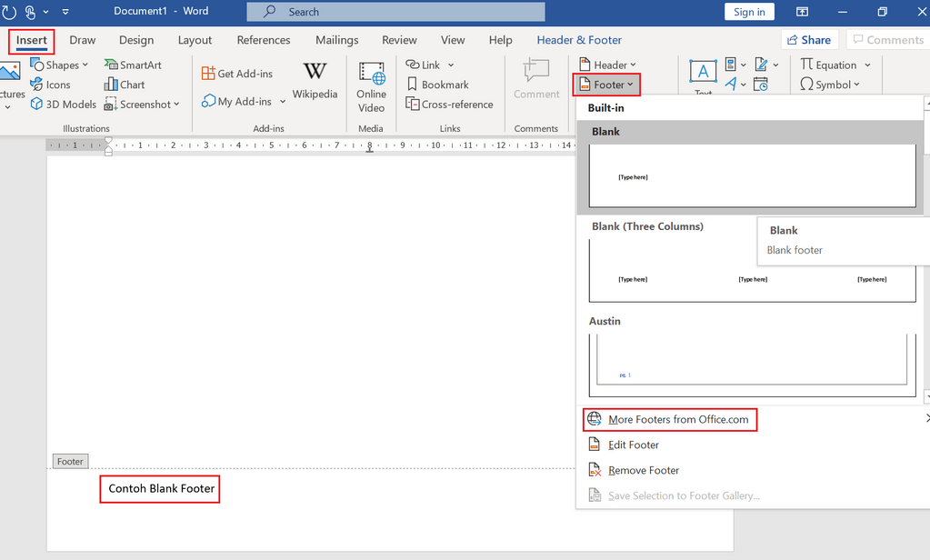Select Remove Footer from the menu

(x=641, y=470)
